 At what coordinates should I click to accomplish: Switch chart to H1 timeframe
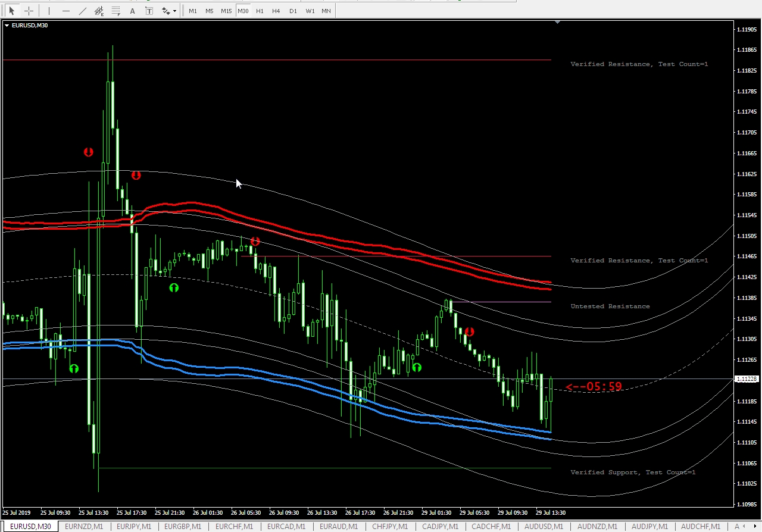[260, 11]
